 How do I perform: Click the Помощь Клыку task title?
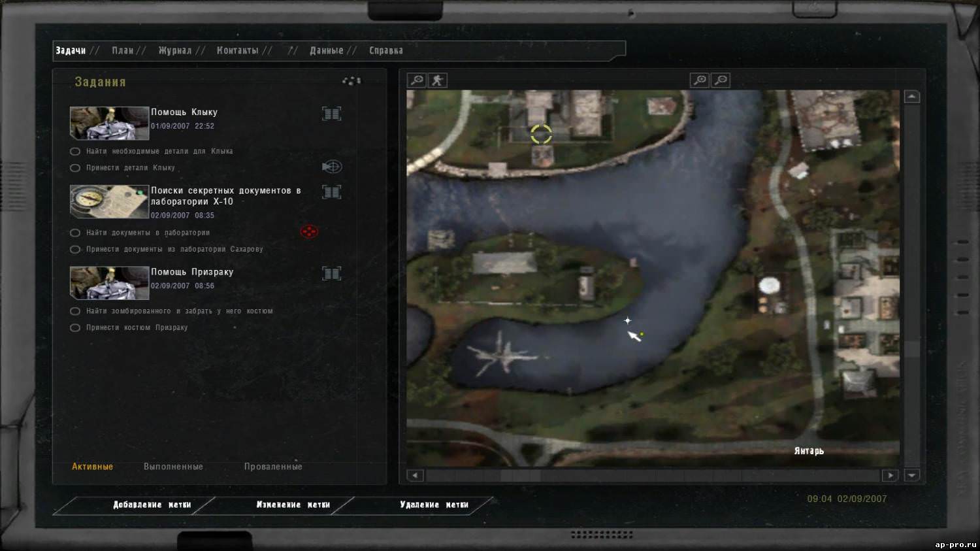184,112
